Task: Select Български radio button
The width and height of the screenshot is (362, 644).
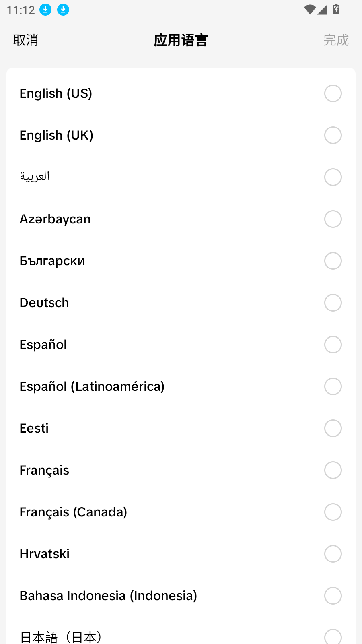Action: click(333, 261)
